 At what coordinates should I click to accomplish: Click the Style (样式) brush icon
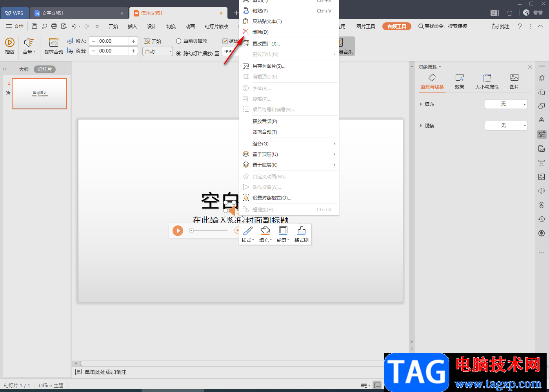click(248, 230)
